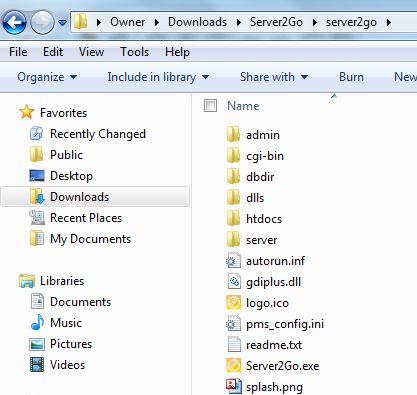Screen dimensions: 417x395
Task: Click the Desktop icon in Favorites
Action: coord(37,176)
